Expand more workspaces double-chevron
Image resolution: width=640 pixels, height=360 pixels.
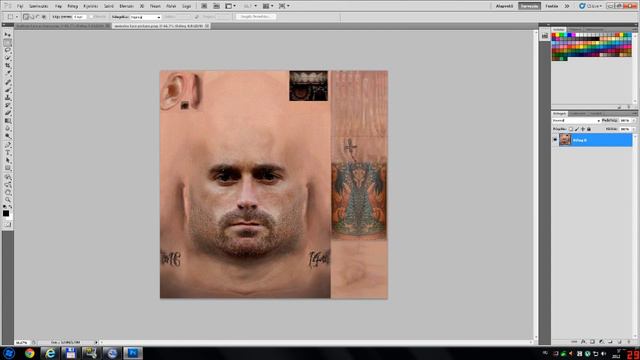click(567, 6)
